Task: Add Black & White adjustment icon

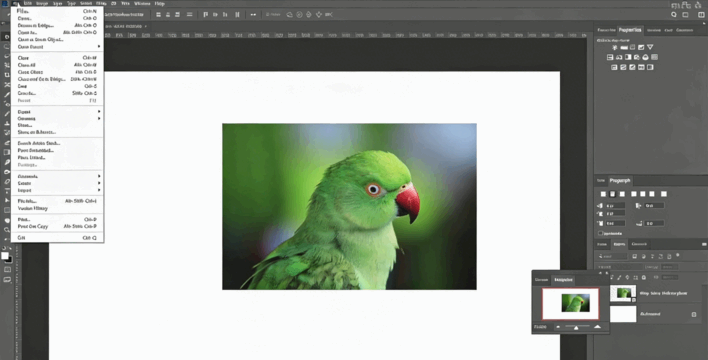Action: click(x=628, y=57)
